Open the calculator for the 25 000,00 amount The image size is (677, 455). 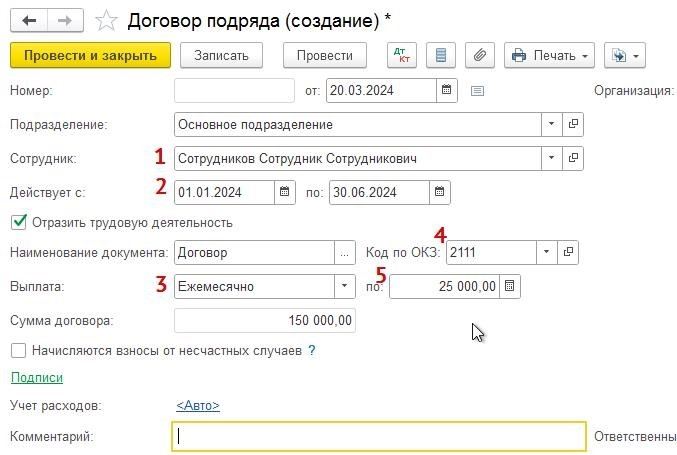(x=510, y=286)
